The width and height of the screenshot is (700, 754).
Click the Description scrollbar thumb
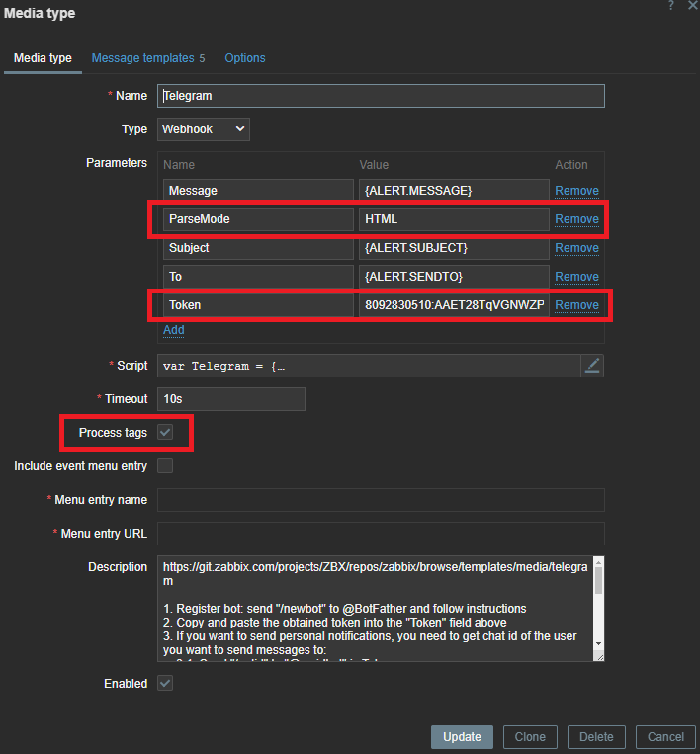tap(598, 580)
